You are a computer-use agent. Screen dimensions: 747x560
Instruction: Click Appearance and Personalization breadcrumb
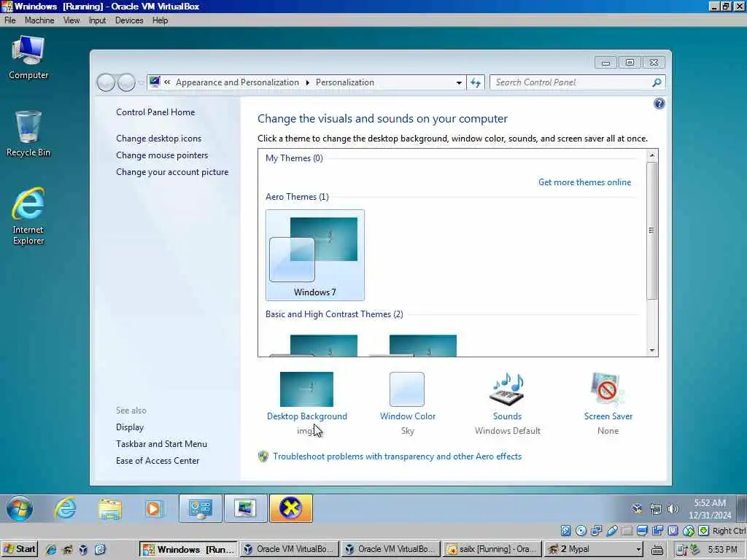tap(237, 82)
